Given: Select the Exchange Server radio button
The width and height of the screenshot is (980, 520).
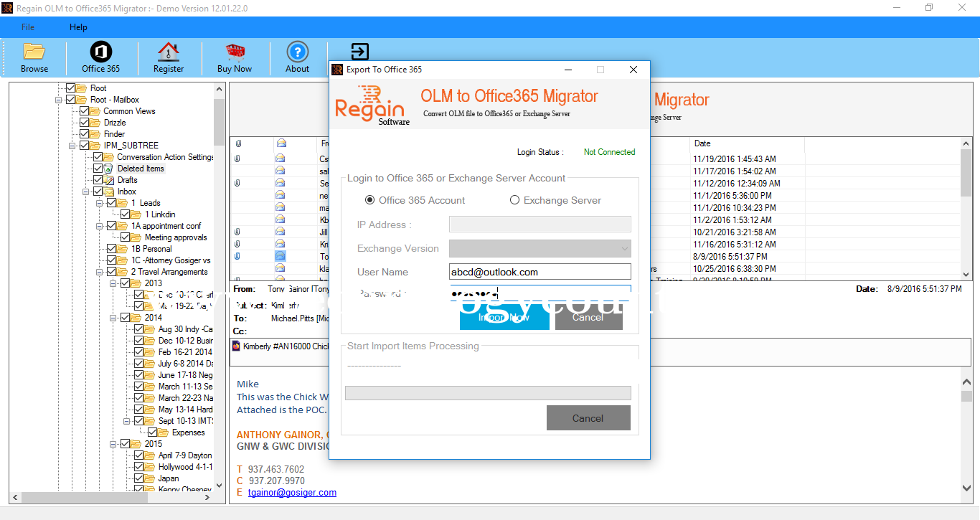Looking at the screenshot, I should click(x=514, y=200).
